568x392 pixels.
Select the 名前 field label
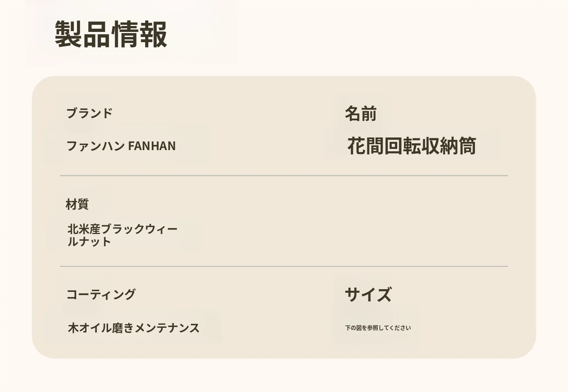(361, 113)
